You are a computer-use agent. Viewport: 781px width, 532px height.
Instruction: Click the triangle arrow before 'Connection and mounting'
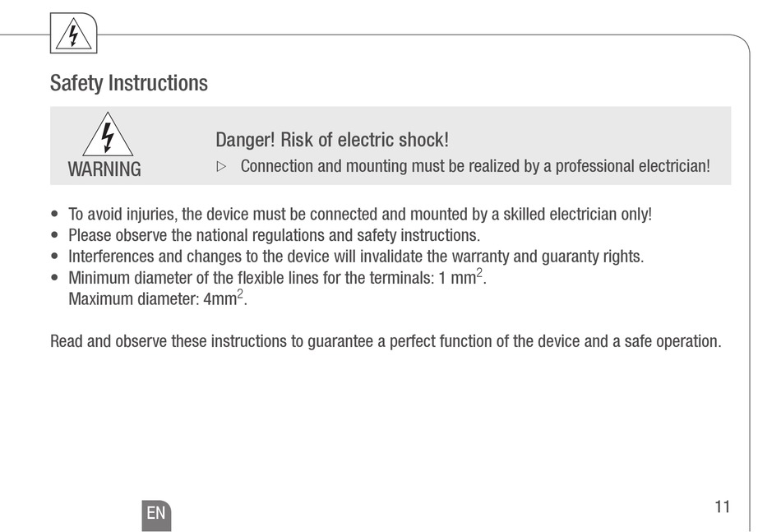222,166
